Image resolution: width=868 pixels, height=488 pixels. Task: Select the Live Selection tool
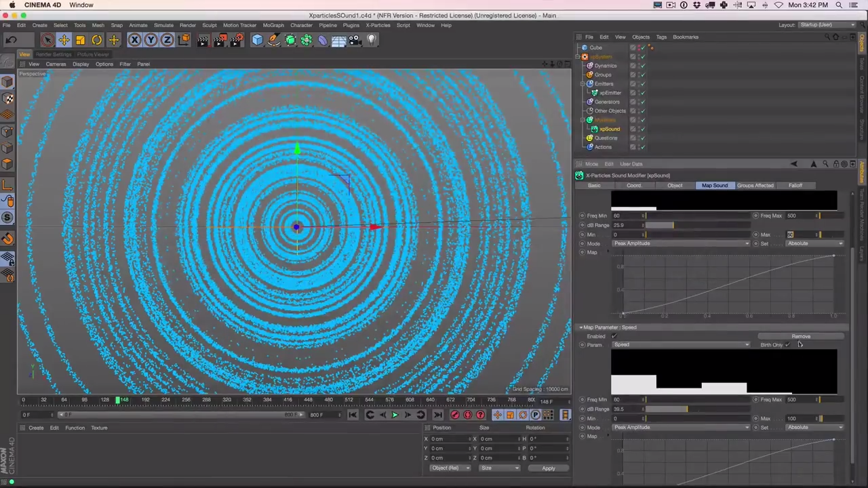47,40
